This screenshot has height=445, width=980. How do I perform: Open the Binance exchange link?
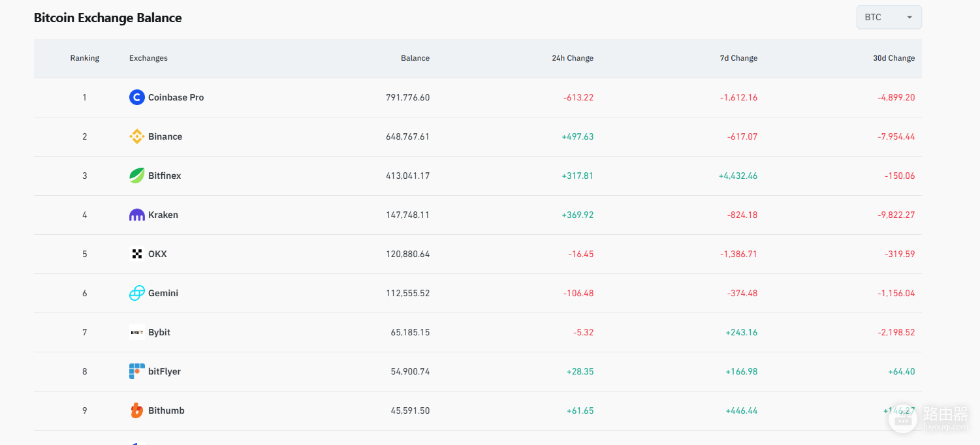point(165,136)
